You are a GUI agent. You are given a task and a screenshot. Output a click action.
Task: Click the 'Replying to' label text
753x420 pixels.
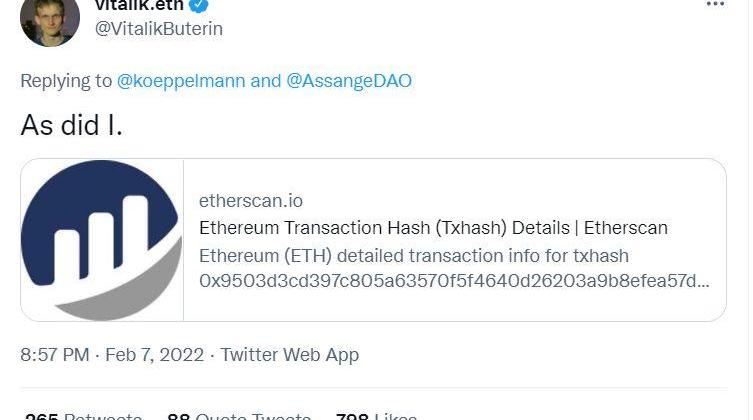coord(66,81)
